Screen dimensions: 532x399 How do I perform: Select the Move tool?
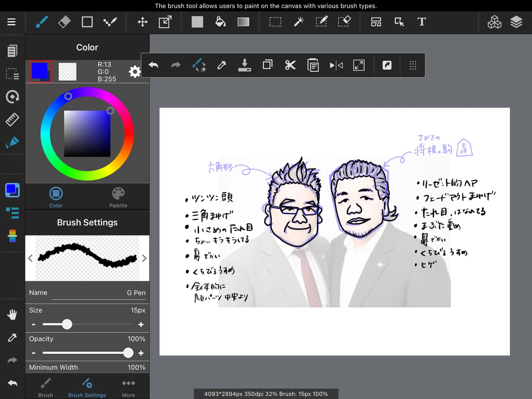point(142,22)
